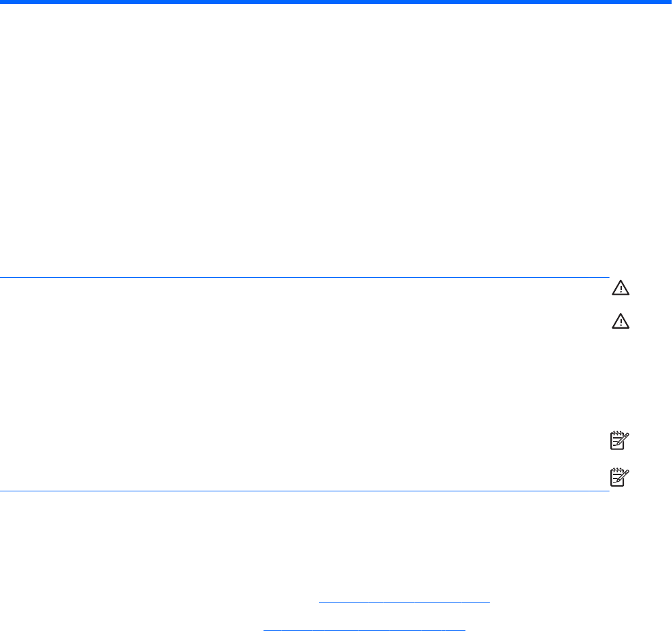
Task: Select the note icon nearest the bottom divider
Action: [x=619, y=477]
